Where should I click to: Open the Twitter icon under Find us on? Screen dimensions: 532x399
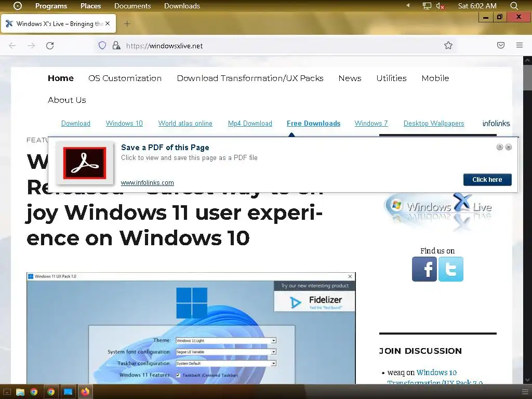451,269
